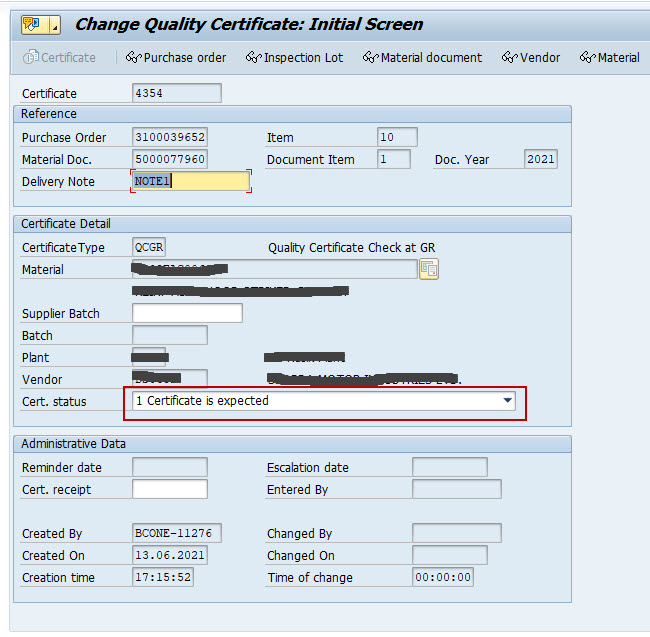Display the Purchase order from the toolbar
The image size is (650, 637).
(x=176, y=57)
